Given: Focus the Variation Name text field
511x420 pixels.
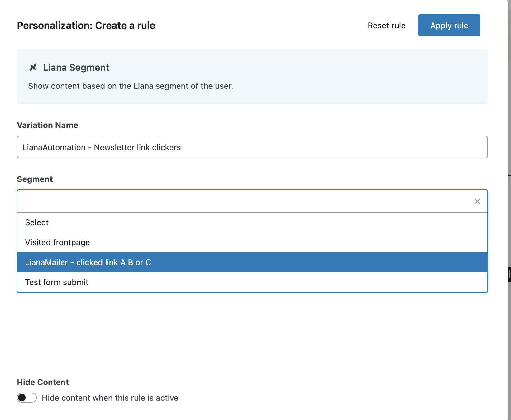Looking at the screenshot, I should [x=252, y=147].
